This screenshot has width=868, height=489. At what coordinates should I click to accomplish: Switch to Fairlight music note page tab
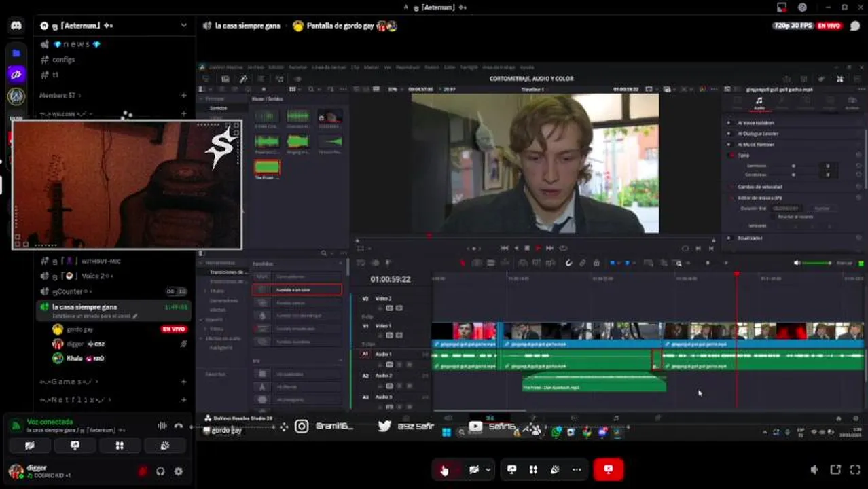[x=616, y=418]
